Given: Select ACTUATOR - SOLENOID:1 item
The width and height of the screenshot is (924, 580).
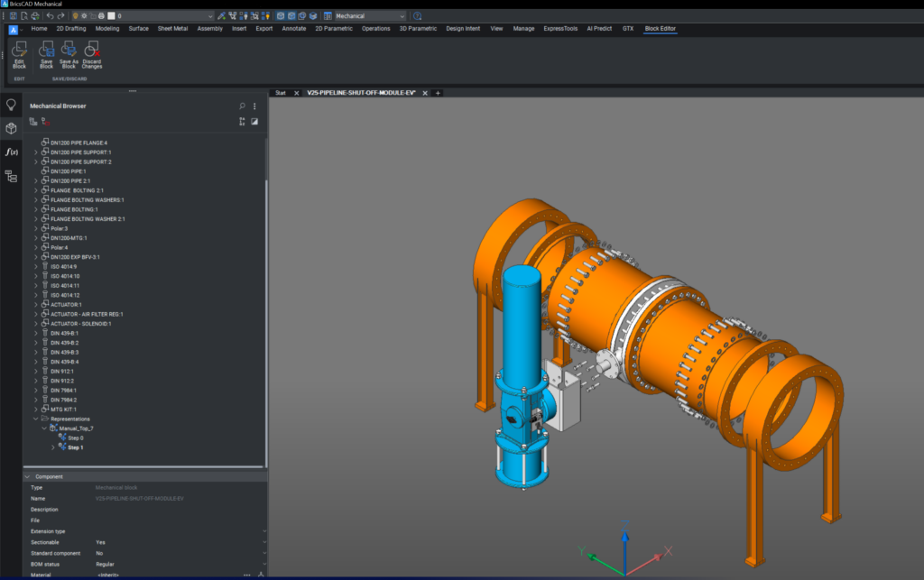Looking at the screenshot, I should [80, 324].
